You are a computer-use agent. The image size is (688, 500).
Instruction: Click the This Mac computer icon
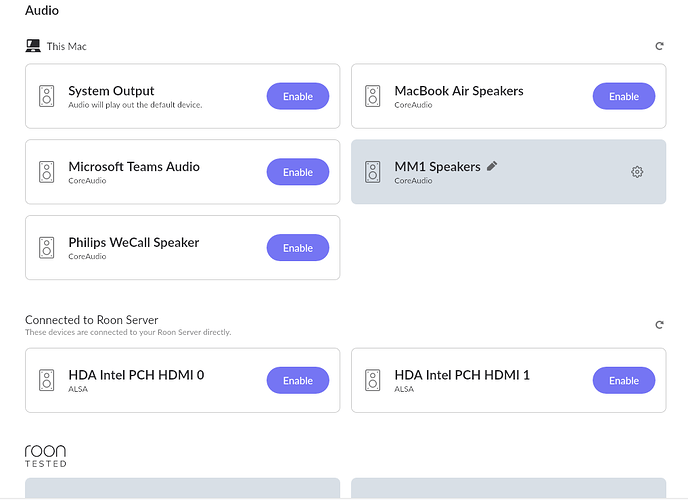tap(33, 46)
